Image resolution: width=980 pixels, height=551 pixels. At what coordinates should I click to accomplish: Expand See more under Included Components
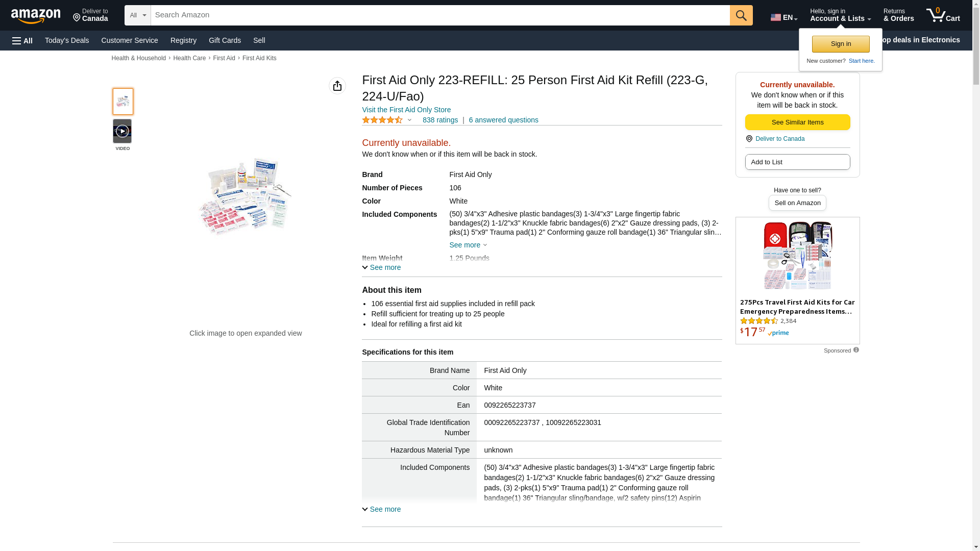(468, 245)
